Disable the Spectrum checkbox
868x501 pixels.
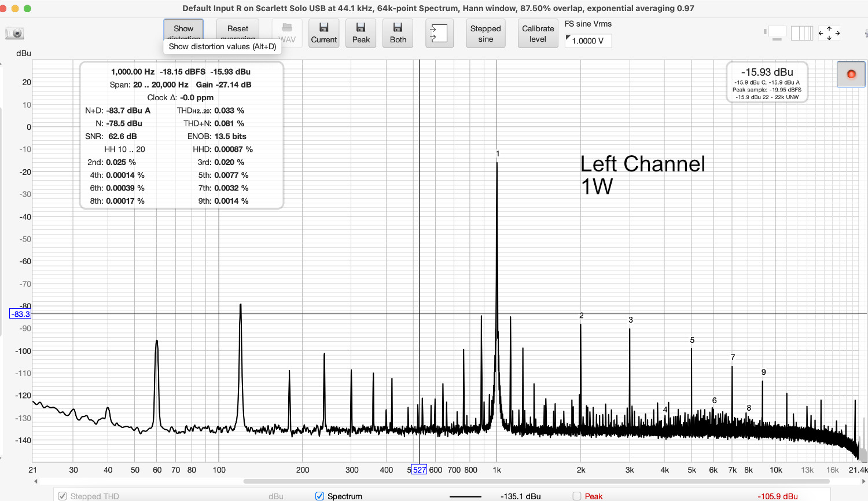click(319, 496)
